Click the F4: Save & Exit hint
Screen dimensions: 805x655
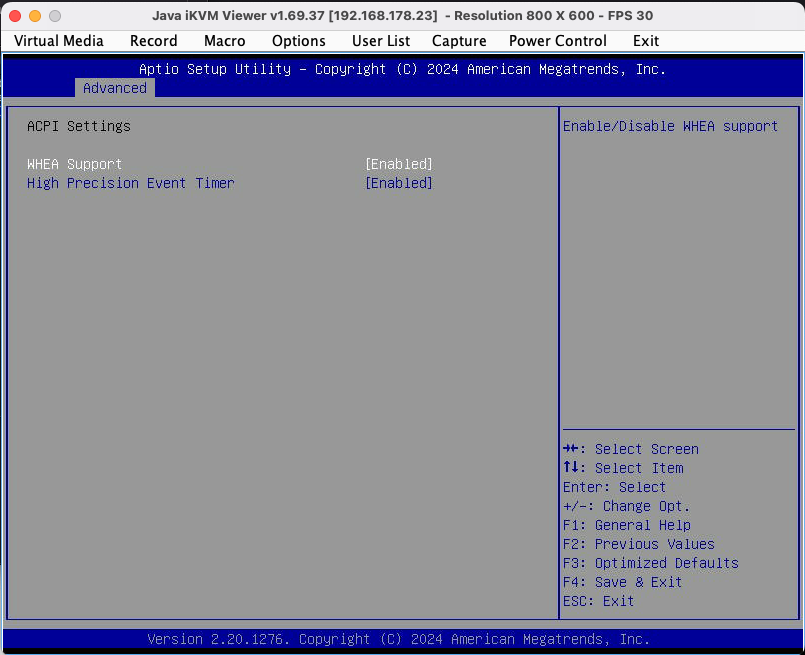coord(622,582)
